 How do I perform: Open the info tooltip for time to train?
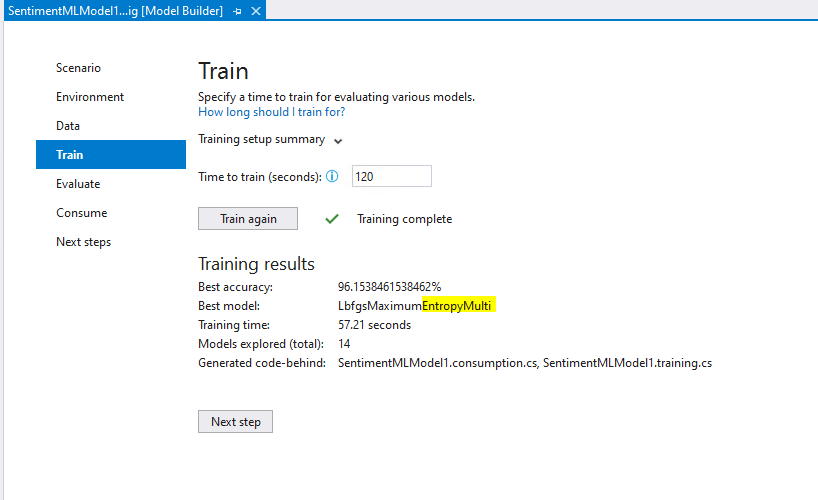(332, 176)
